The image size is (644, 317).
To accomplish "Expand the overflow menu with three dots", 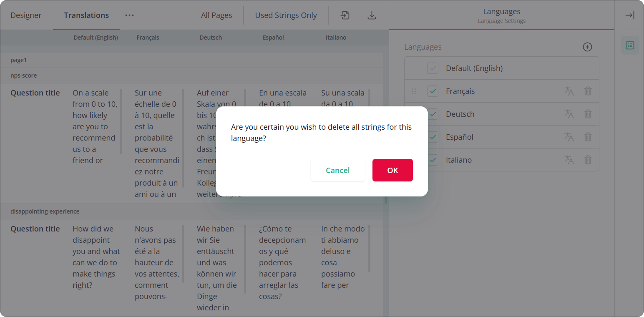I will (129, 15).
